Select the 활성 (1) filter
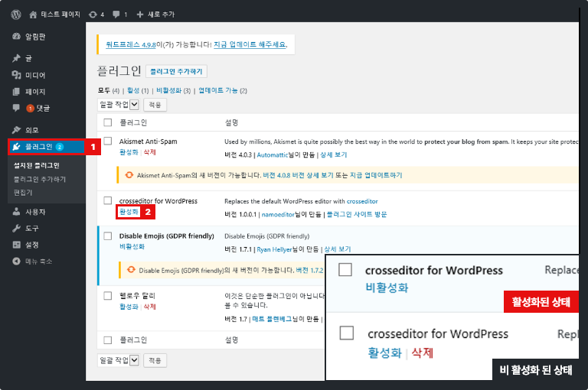 [138, 91]
